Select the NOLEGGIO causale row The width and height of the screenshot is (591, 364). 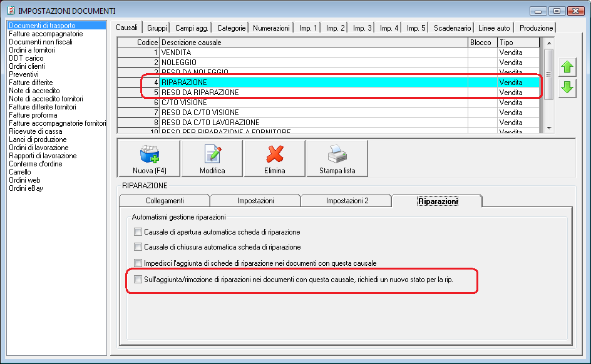coord(329,63)
